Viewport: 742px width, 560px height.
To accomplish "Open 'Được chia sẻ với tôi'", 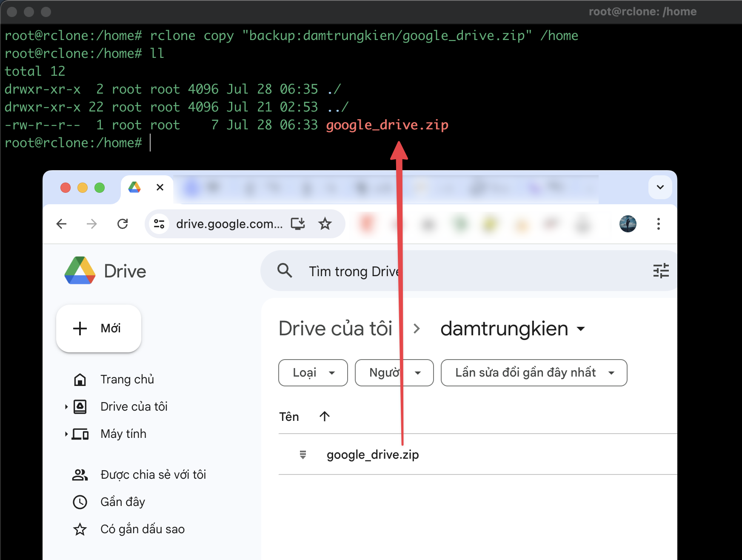I will pyautogui.click(x=153, y=475).
